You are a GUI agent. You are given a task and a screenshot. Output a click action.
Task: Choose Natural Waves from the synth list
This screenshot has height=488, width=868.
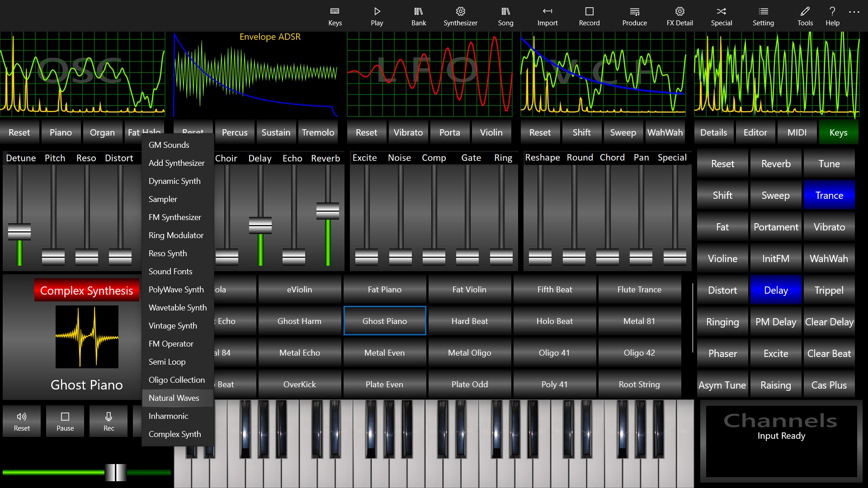(174, 398)
